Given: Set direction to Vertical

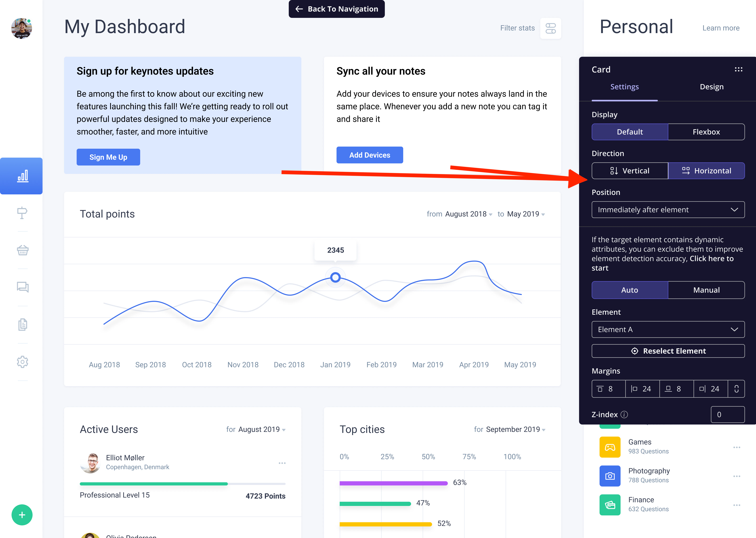Looking at the screenshot, I should [x=630, y=171].
